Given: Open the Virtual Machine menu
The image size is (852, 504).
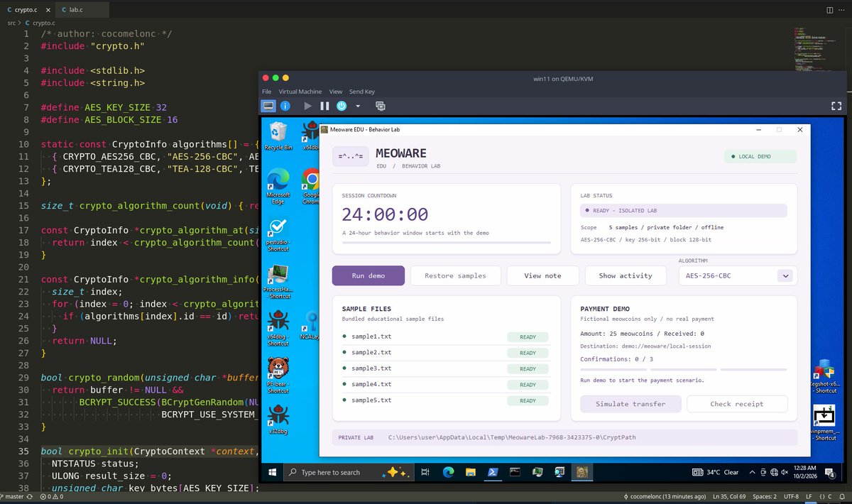Looking at the screenshot, I should 300,92.
